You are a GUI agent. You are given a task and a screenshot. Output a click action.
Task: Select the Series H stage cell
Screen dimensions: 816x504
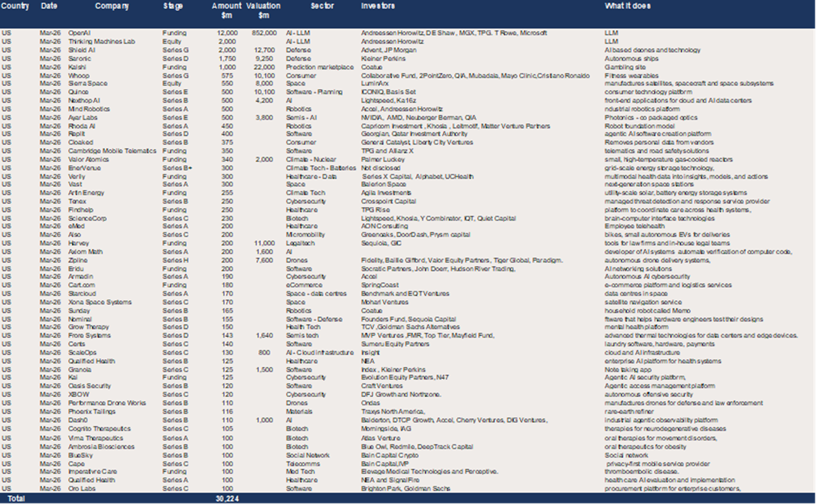coord(175,260)
